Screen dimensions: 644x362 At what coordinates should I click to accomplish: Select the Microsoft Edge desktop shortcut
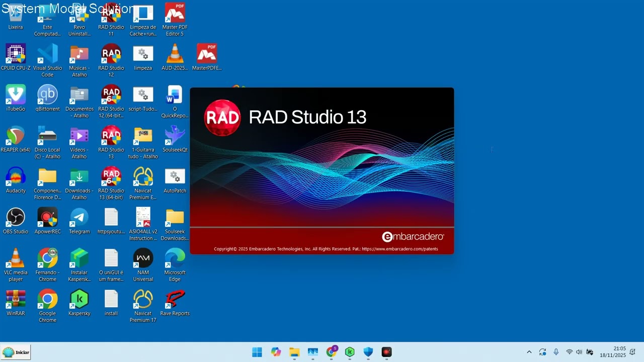[175, 264]
